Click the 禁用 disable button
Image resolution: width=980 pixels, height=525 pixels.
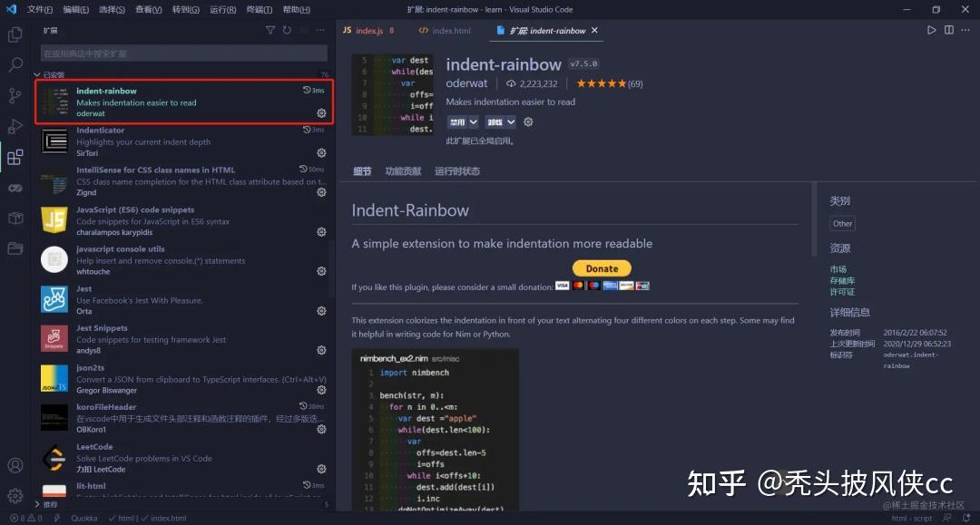coord(457,122)
